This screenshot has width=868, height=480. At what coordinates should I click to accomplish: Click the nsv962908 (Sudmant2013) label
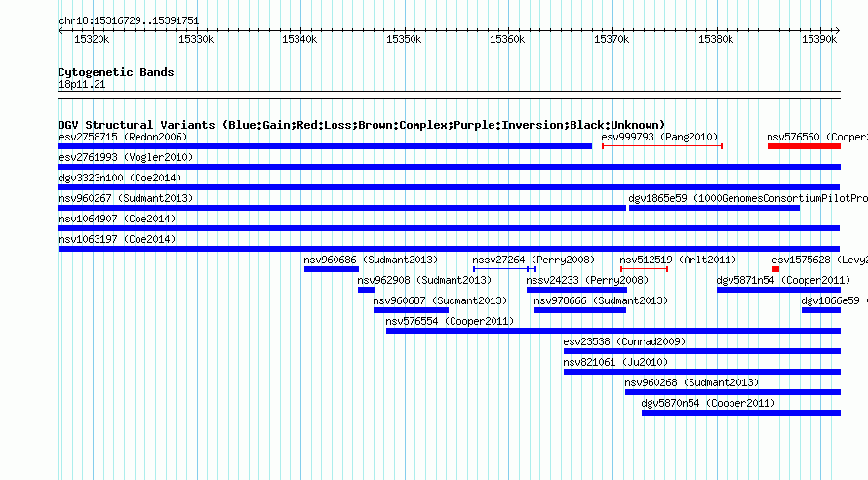tap(424, 280)
